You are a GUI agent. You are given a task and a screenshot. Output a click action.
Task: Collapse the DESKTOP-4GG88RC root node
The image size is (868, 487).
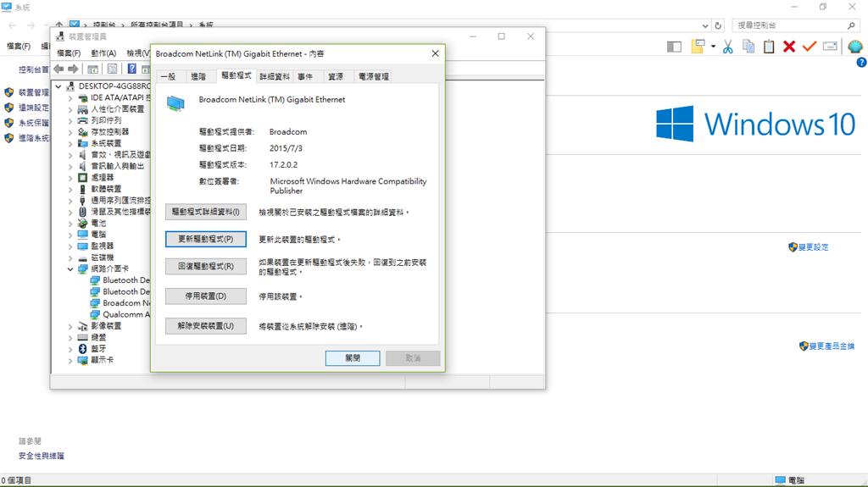(x=58, y=86)
